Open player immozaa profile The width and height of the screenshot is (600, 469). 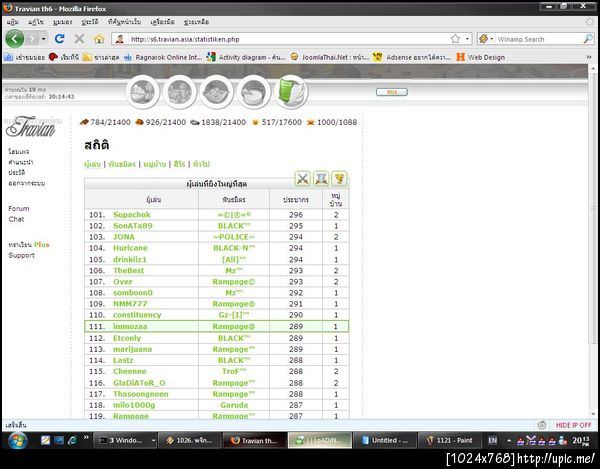coord(130,327)
